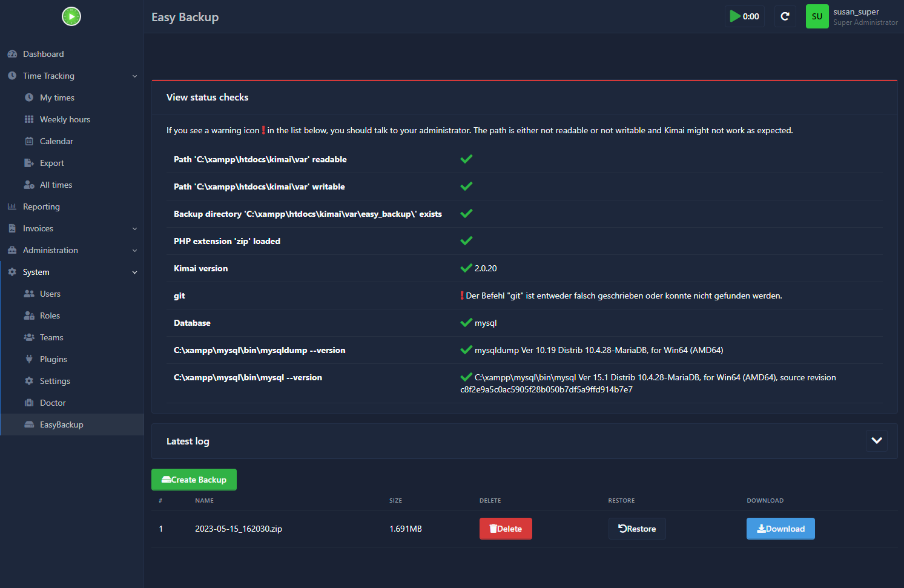Click the Create Backup button

pyautogui.click(x=194, y=480)
